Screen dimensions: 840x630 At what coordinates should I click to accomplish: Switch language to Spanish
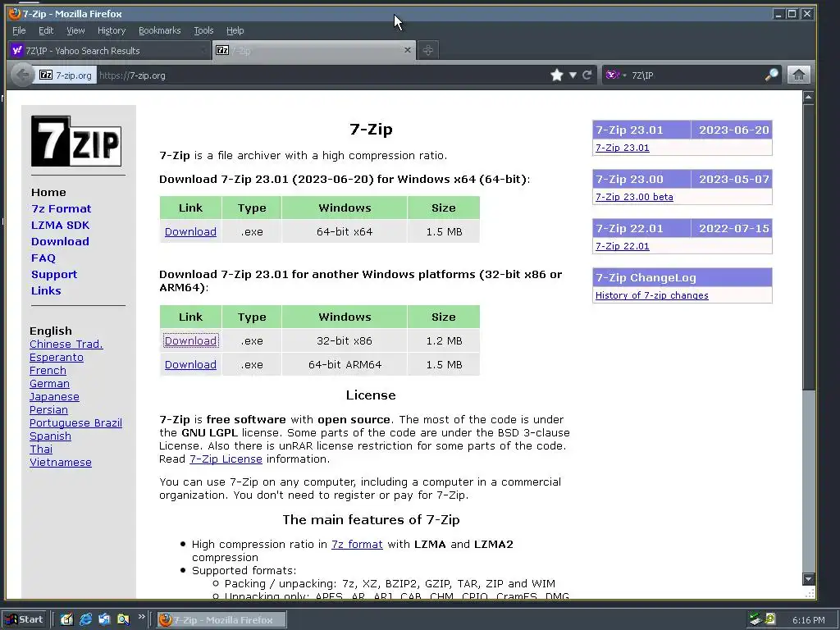click(x=50, y=436)
